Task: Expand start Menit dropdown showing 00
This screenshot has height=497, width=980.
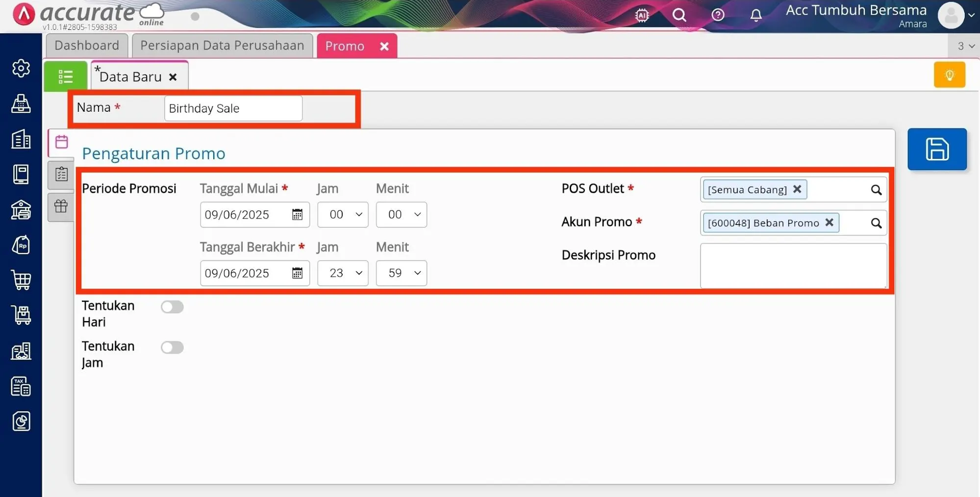Action: (x=402, y=215)
